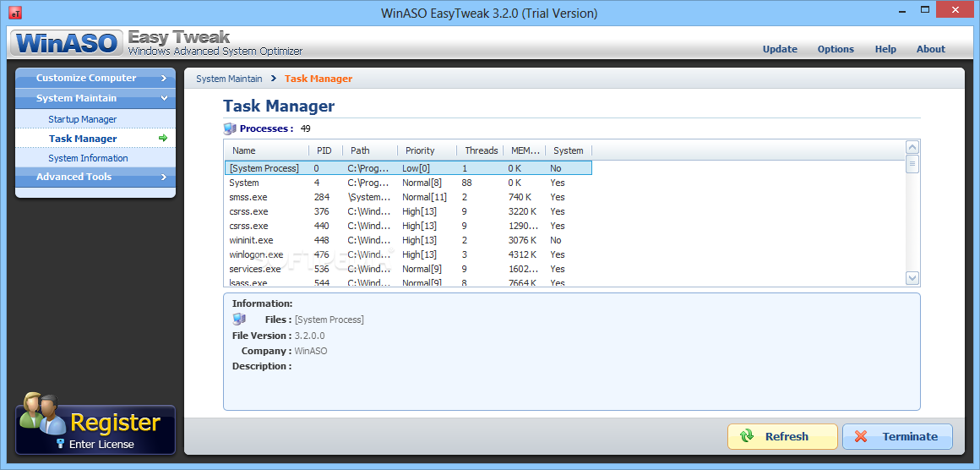This screenshot has height=470, width=980.
Task: Click the Company WinASO value
Action: tap(311, 352)
